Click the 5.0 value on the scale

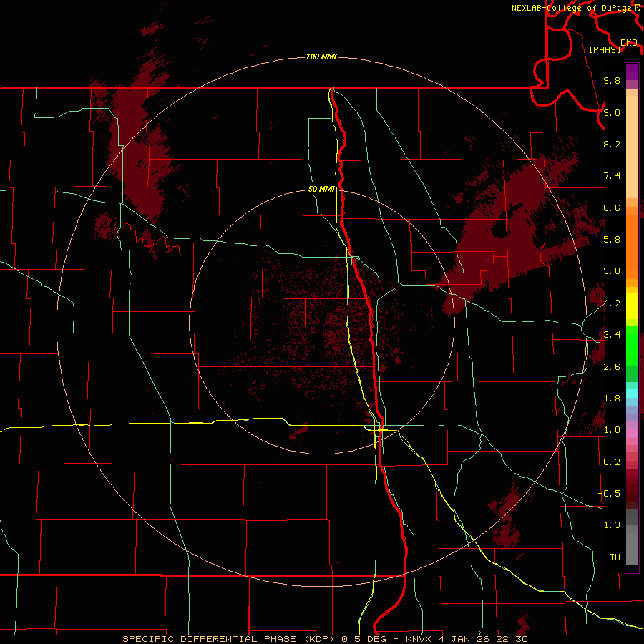tap(612, 271)
